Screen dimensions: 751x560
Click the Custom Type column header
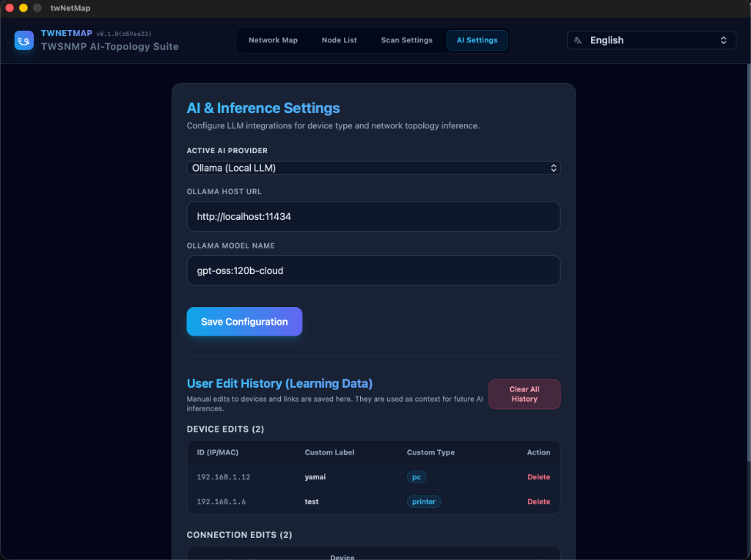coord(431,452)
